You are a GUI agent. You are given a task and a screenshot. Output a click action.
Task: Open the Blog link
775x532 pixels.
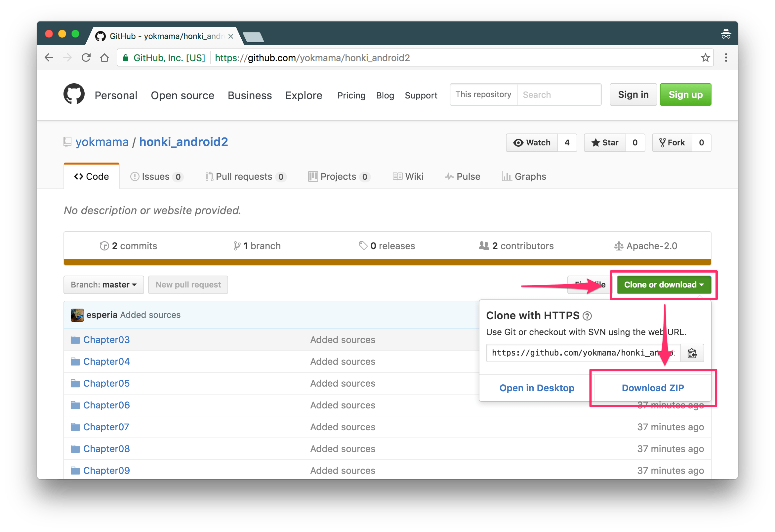385,95
